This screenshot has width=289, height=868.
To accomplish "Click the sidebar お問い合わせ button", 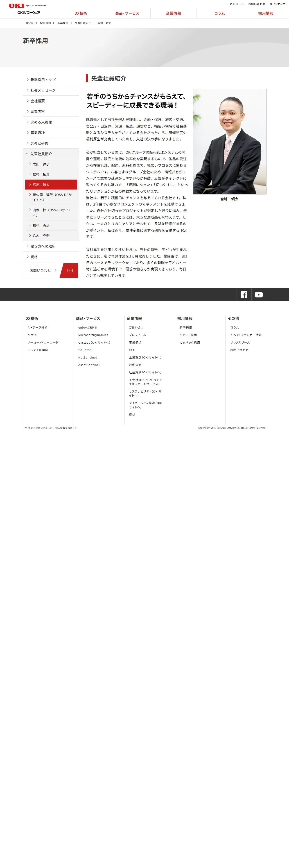I will coord(51,271).
